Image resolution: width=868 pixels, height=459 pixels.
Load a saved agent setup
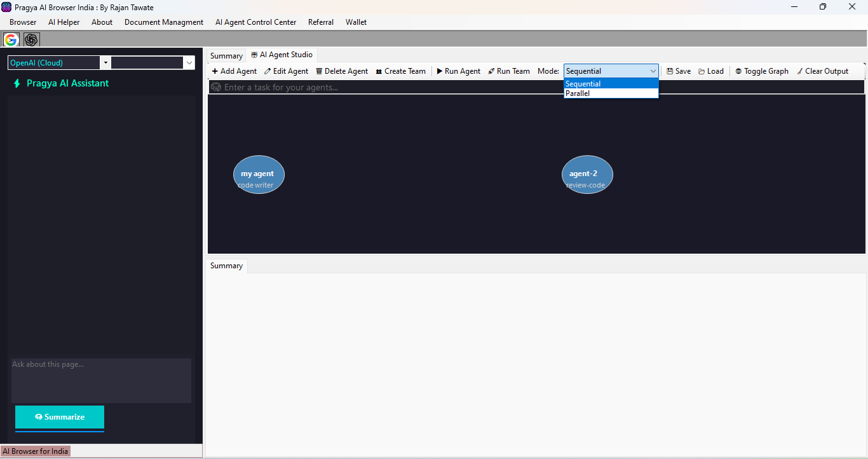[711, 71]
